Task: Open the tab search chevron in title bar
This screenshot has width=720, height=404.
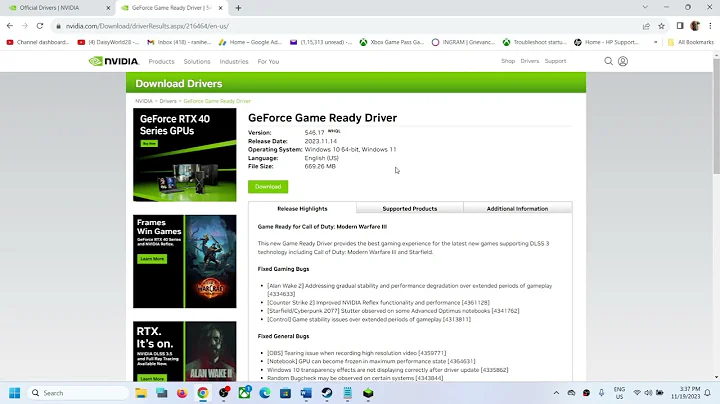Action: 645,7
